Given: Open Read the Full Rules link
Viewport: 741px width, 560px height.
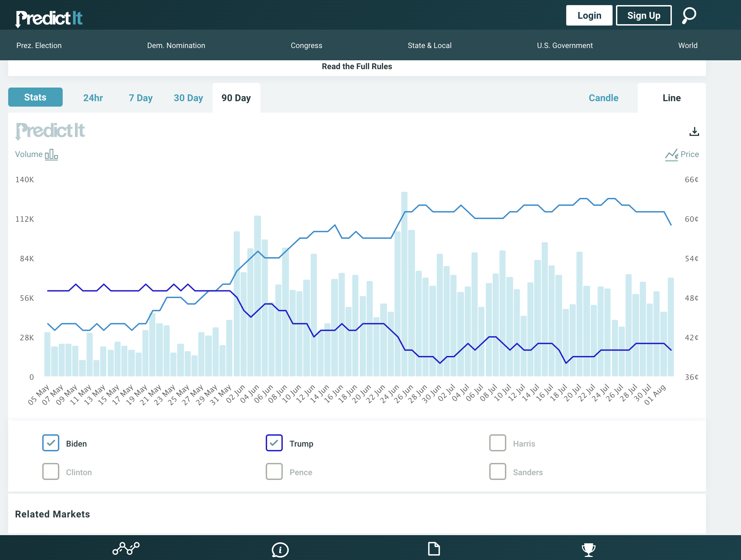Looking at the screenshot, I should (x=357, y=66).
